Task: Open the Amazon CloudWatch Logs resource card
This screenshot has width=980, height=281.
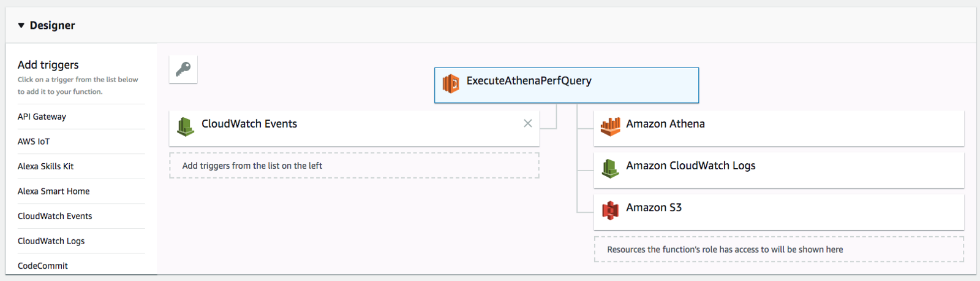Action: (x=778, y=170)
